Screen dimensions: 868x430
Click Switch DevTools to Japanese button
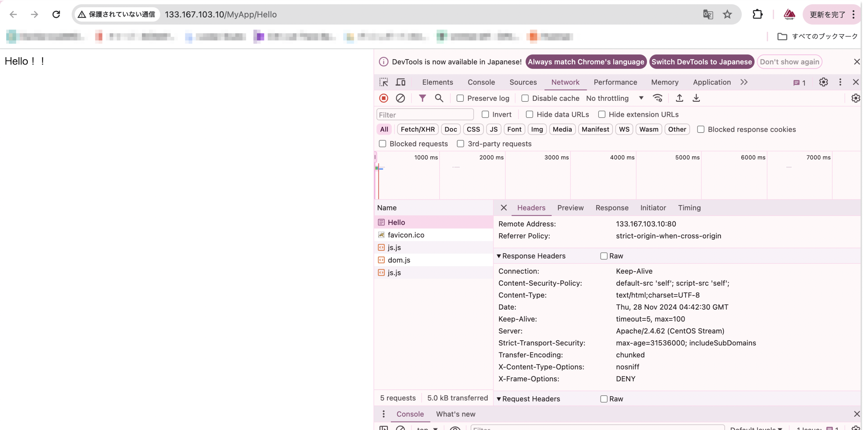pos(702,62)
